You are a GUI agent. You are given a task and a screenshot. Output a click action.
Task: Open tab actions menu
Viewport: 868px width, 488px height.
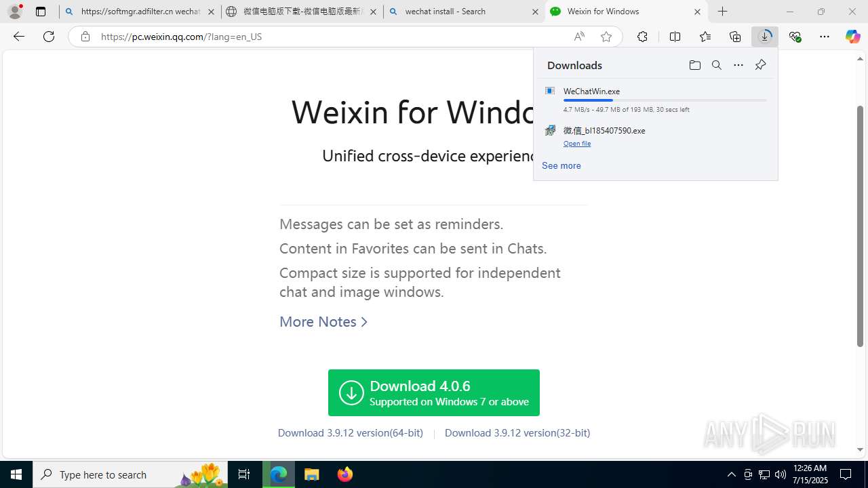coord(41,12)
